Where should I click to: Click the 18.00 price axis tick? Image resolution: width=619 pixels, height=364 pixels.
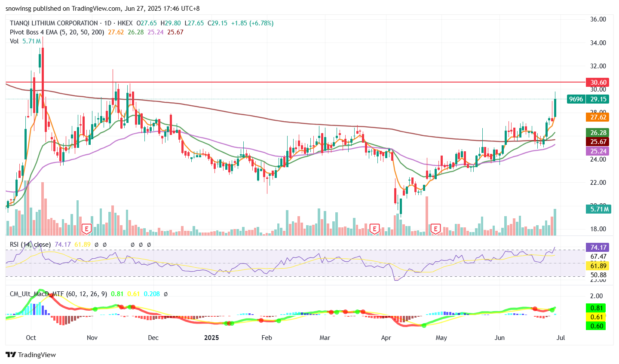click(x=598, y=229)
